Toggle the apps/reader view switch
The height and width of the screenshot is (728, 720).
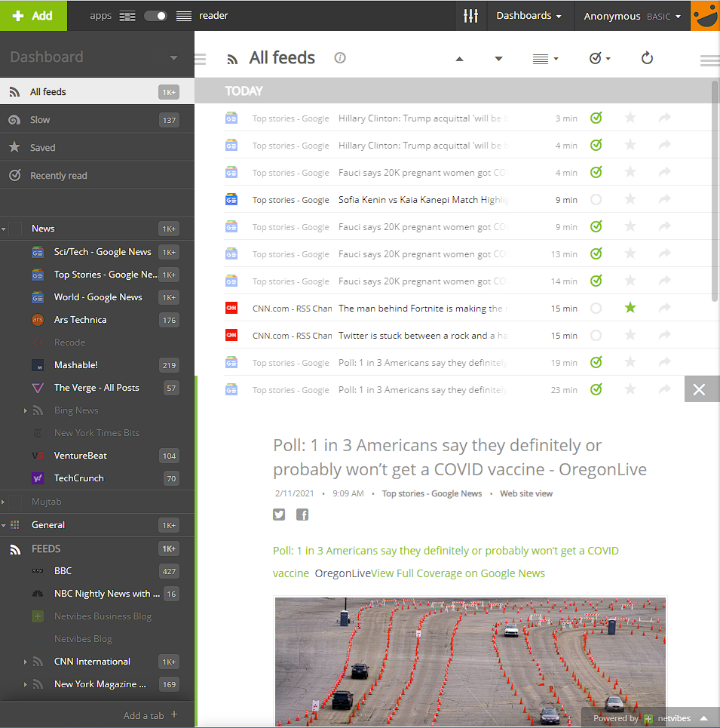coord(155,16)
